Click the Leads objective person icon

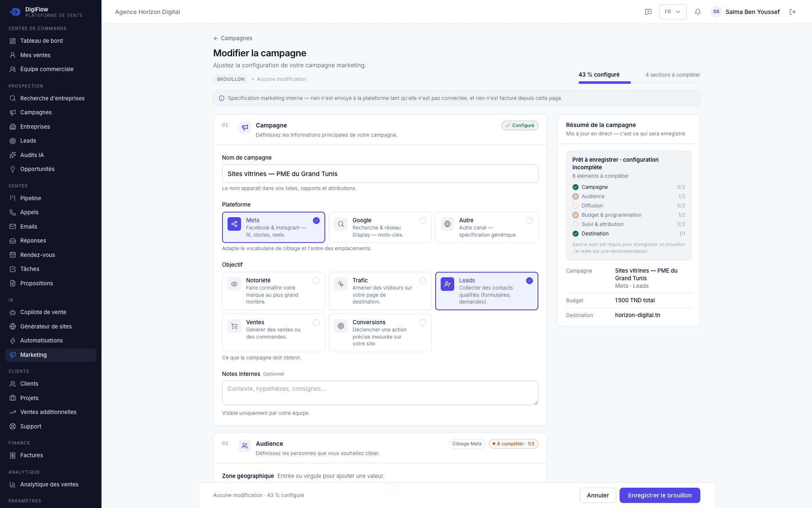click(447, 284)
